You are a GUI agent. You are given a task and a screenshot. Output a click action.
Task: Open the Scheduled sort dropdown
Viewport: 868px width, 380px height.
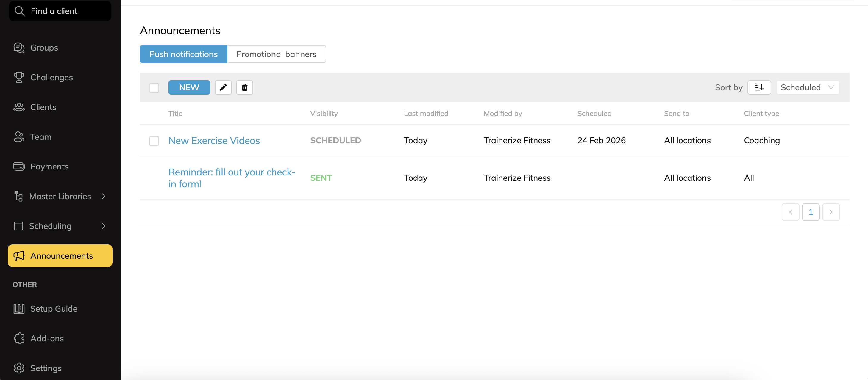tap(807, 87)
